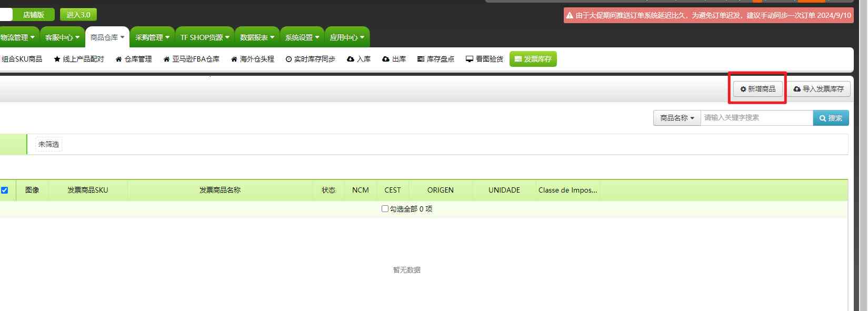Open the 系统设置 menu
The height and width of the screenshot is (311, 868).
pyautogui.click(x=302, y=37)
